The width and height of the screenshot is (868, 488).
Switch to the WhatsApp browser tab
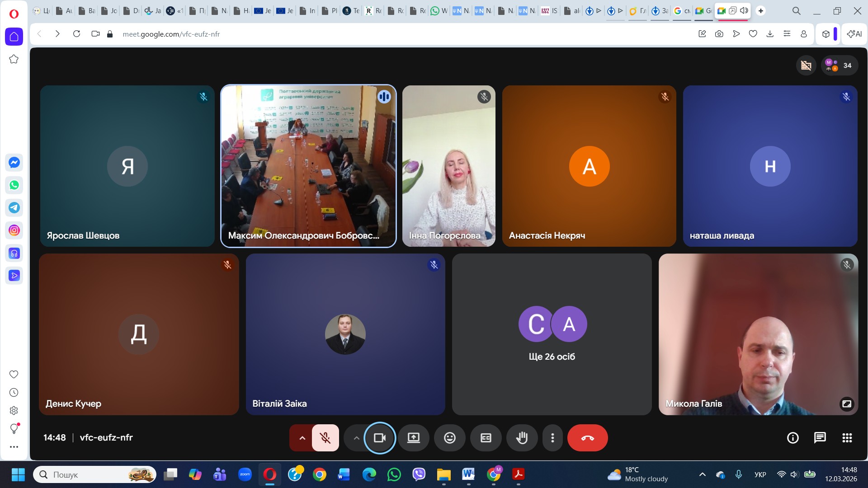pyautogui.click(x=439, y=11)
